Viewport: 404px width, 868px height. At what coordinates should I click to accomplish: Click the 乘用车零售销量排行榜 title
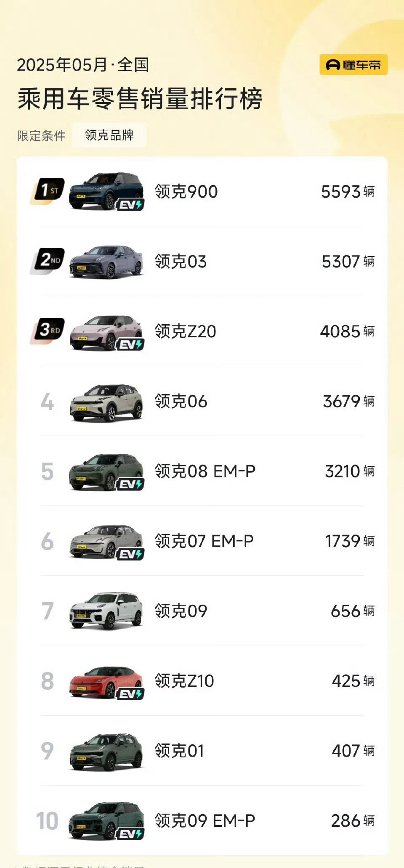pos(140,99)
